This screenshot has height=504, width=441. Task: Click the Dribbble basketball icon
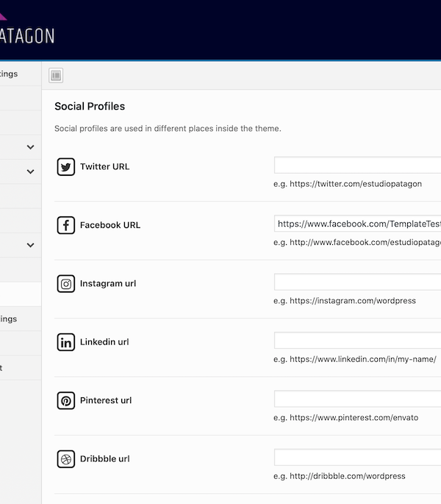pyautogui.click(x=66, y=459)
